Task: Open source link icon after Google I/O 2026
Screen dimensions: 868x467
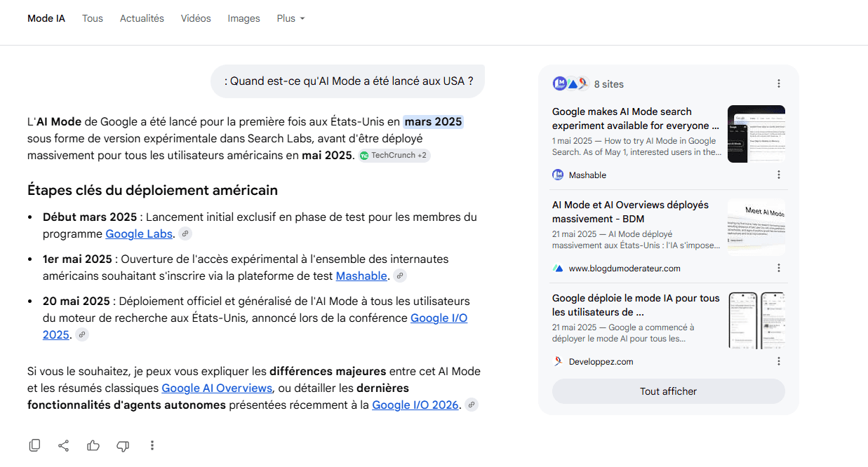Action: 472,405
